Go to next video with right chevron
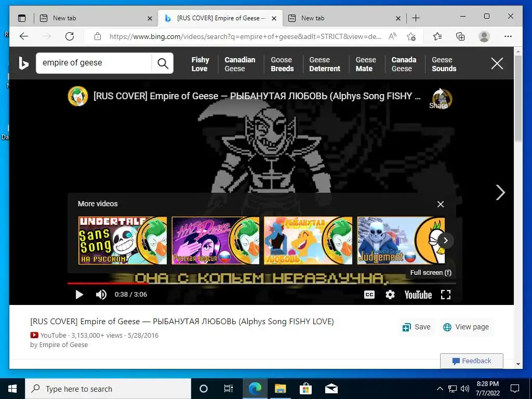Image resolution: width=532 pixels, height=399 pixels. click(500, 192)
